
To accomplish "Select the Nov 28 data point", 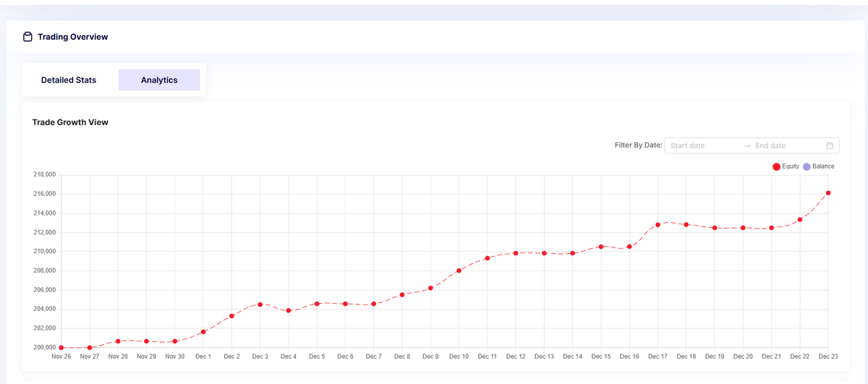I will [x=118, y=341].
